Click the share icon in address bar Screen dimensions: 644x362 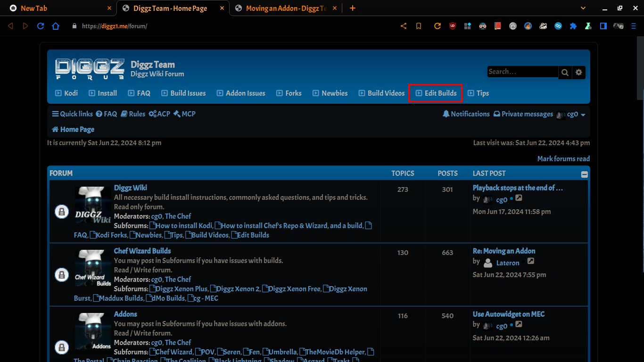point(404,26)
